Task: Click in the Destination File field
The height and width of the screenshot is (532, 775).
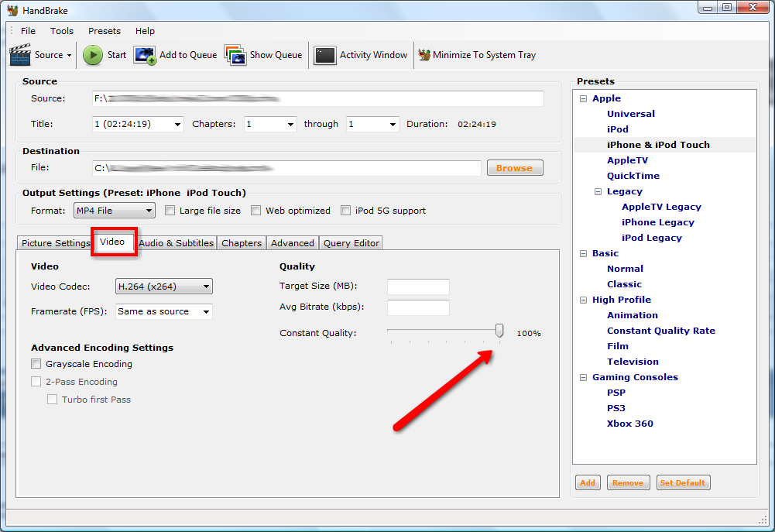Action: click(x=286, y=168)
